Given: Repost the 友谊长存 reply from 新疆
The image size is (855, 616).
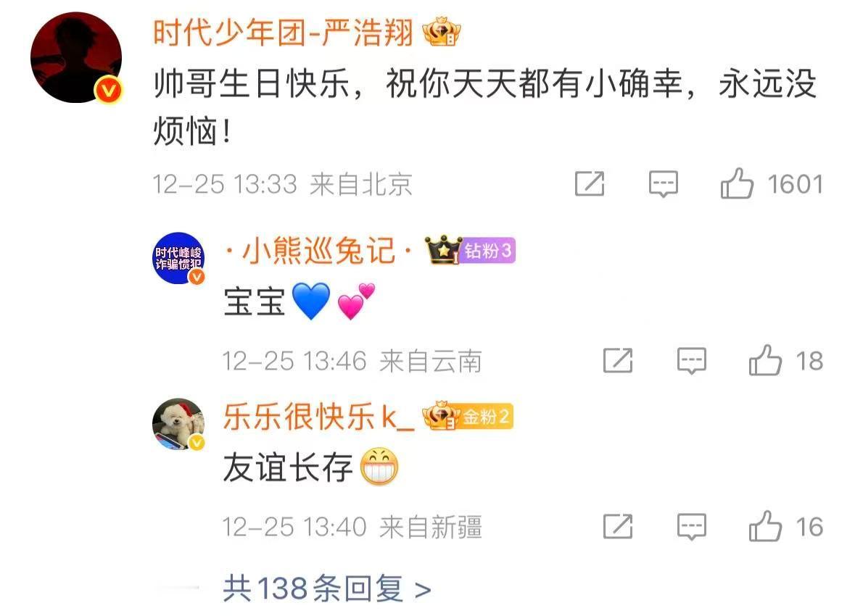Looking at the screenshot, I should point(619,527).
